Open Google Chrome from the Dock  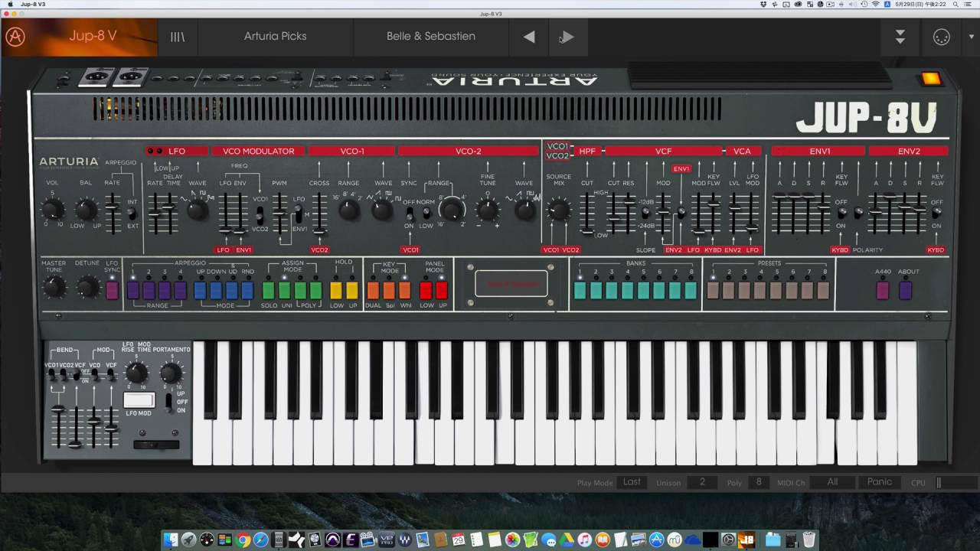coord(243,540)
